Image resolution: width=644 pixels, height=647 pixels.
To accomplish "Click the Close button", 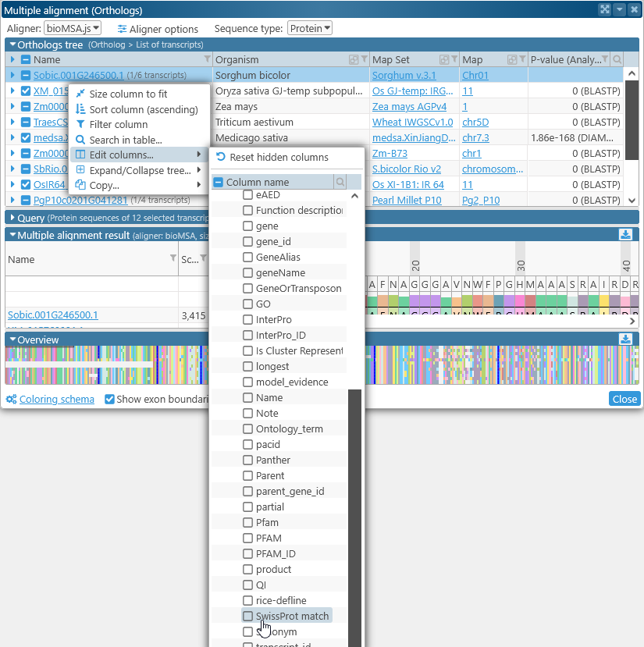I will pos(624,399).
